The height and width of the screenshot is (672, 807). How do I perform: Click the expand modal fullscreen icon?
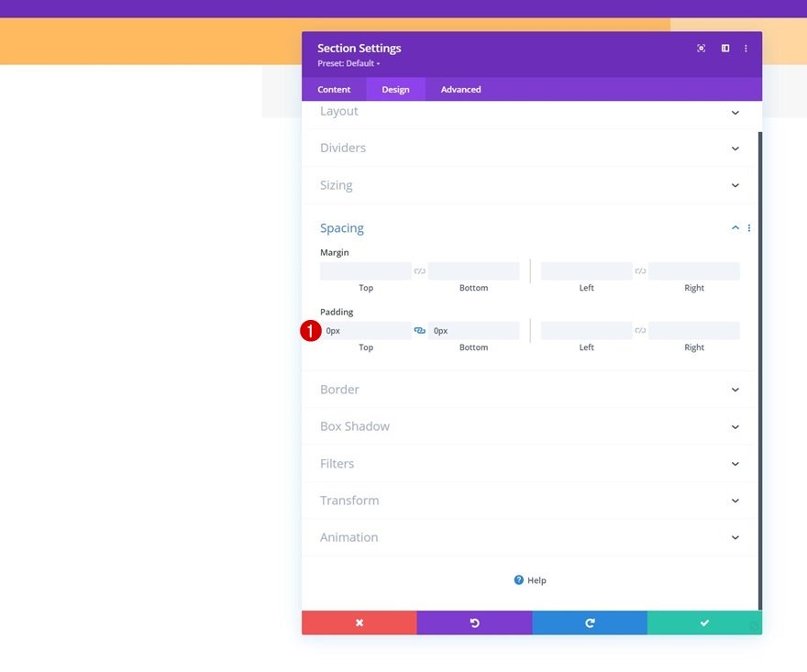pyautogui.click(x=701, y=49)
